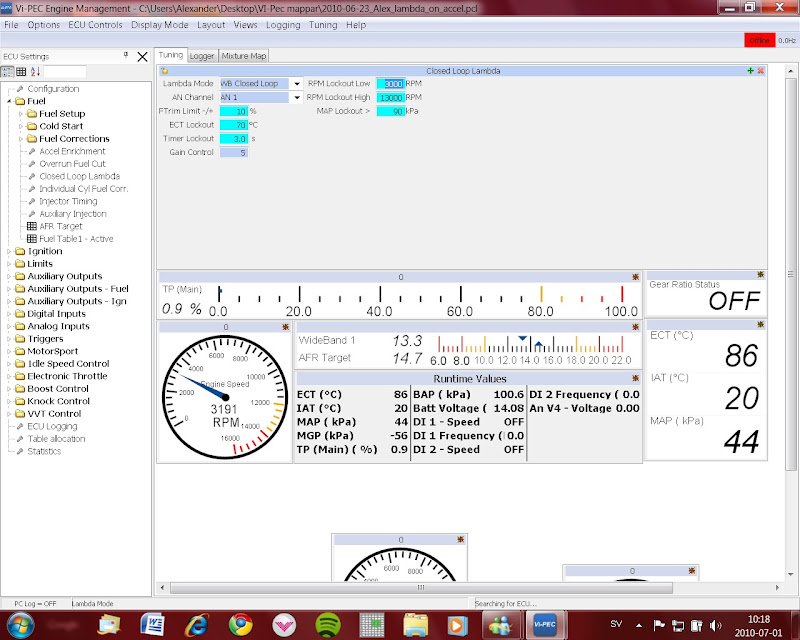The width and height of the screenshot is (800, 640).
Task: Expand the Cold Start folder
Action: coord(21,126)
